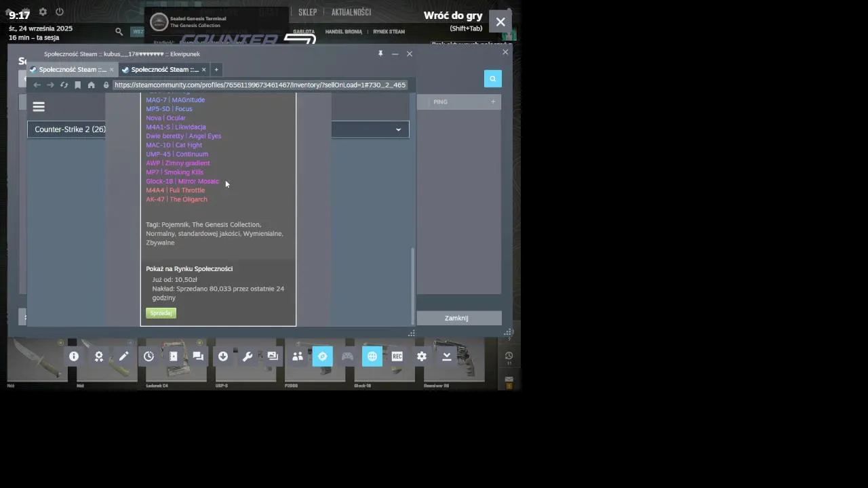Viewport: 868px width, 488px height.
Task: Open MP5-SD | Focus link
Action: tap(169, 109)
